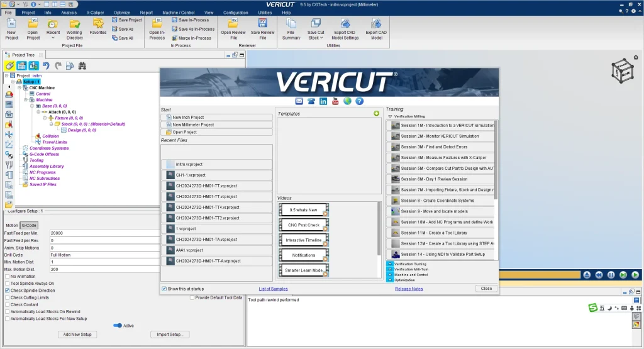Open the List of Samples link
644x349 pixels.
273,289
